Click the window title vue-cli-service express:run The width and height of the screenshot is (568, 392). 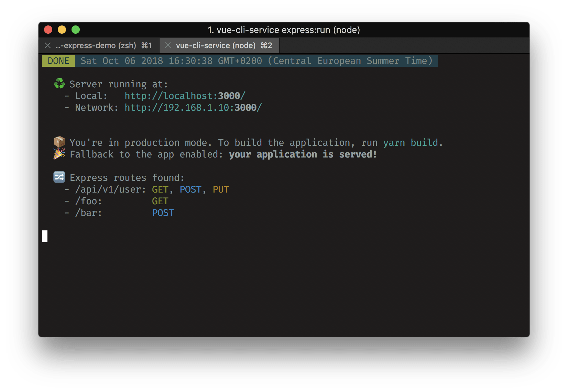click(284, 30)
